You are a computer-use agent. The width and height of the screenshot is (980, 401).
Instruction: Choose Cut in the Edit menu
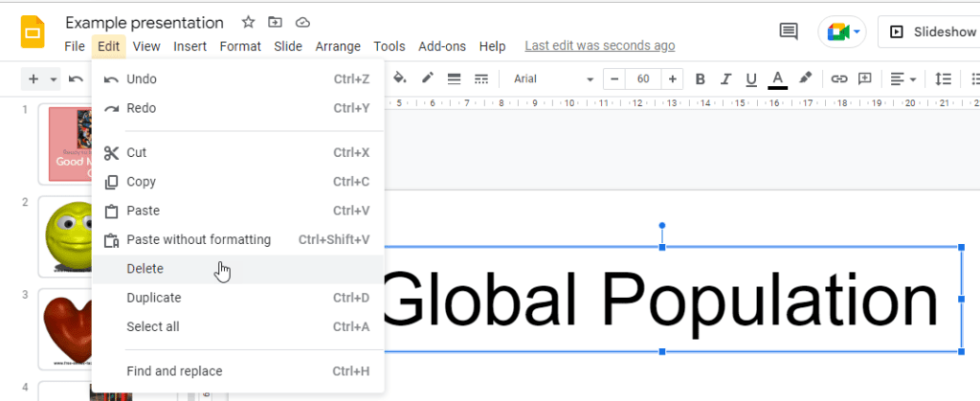(238, 152)
